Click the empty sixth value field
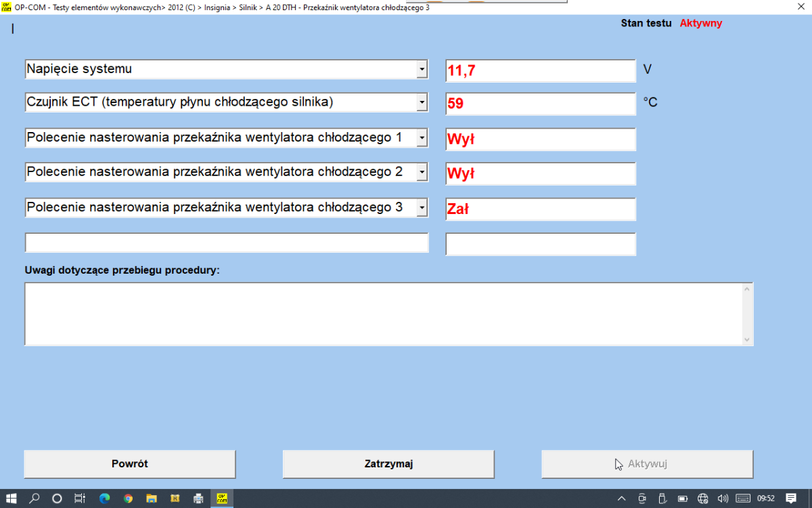This screenshot has height=508, width=812. 541,245
